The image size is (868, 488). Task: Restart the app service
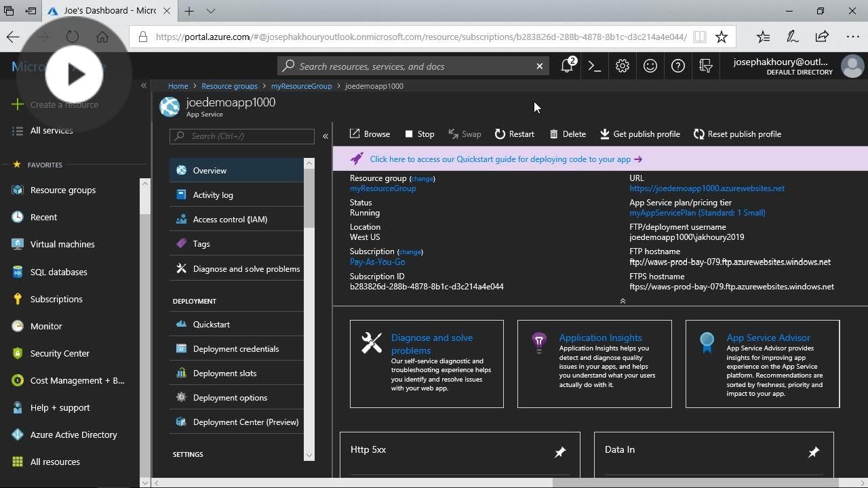[514, 134]
